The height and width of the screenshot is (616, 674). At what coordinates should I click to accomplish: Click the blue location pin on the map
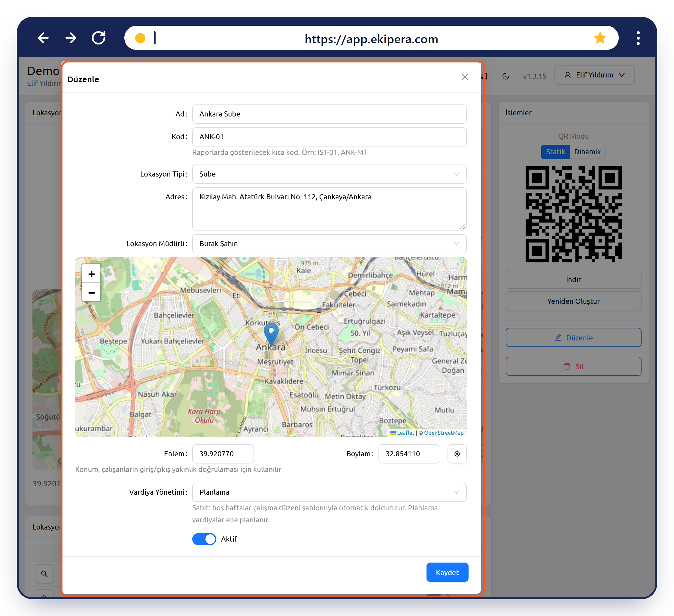(271, 334)
